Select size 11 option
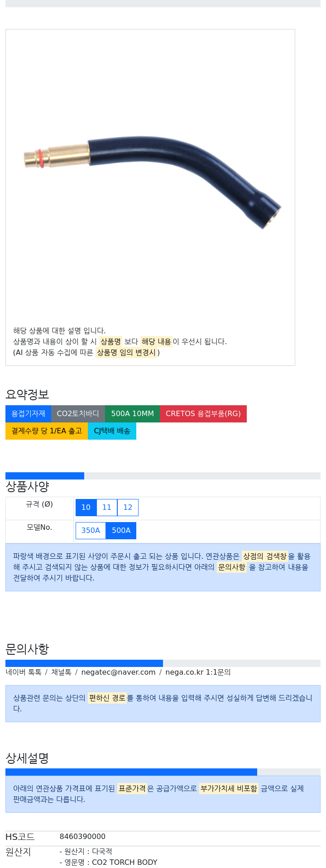 (107, 508)
